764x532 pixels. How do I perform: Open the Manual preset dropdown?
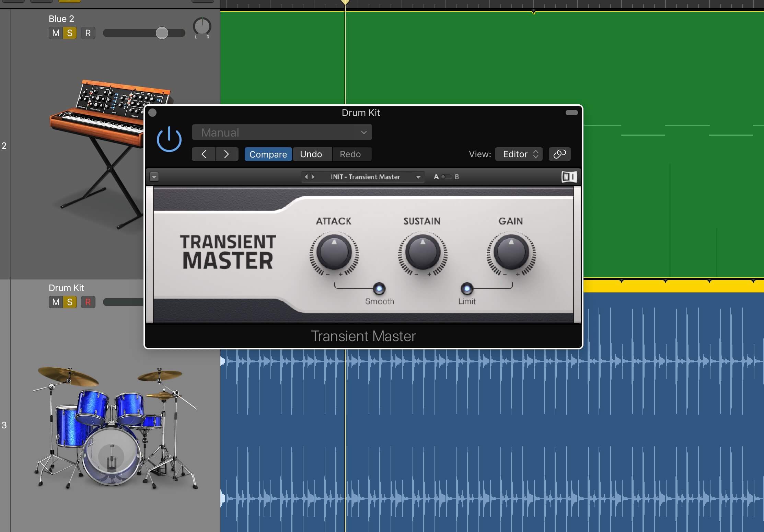click(282, 132)
